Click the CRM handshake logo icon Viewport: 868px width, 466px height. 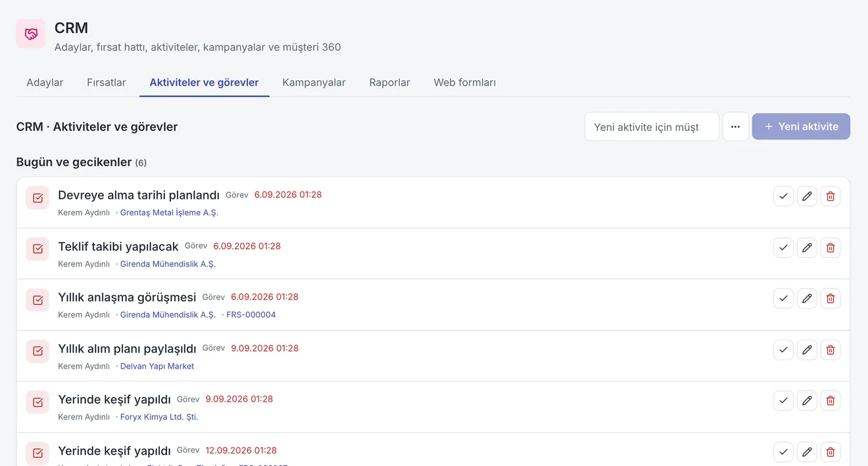(x=31, y=34)
